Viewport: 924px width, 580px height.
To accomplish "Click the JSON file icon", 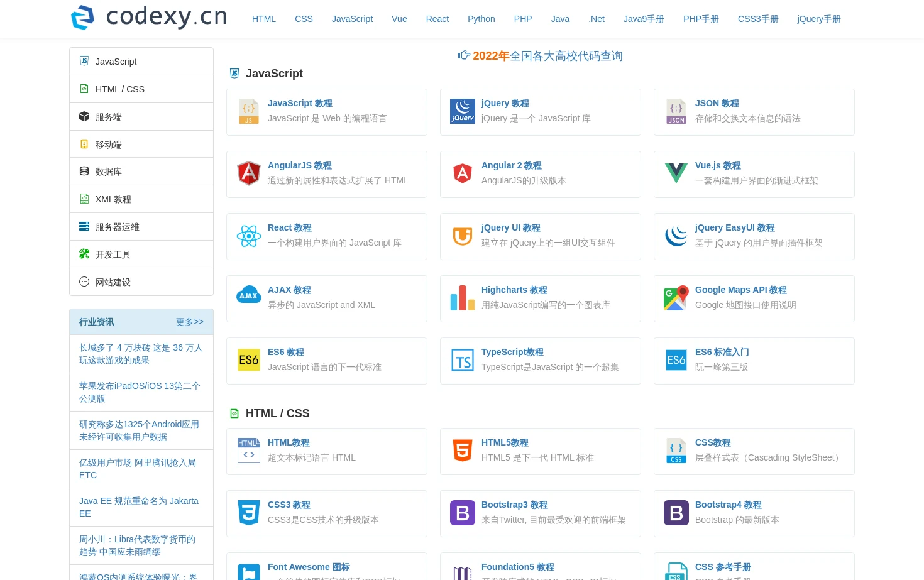I will [676, 111].
